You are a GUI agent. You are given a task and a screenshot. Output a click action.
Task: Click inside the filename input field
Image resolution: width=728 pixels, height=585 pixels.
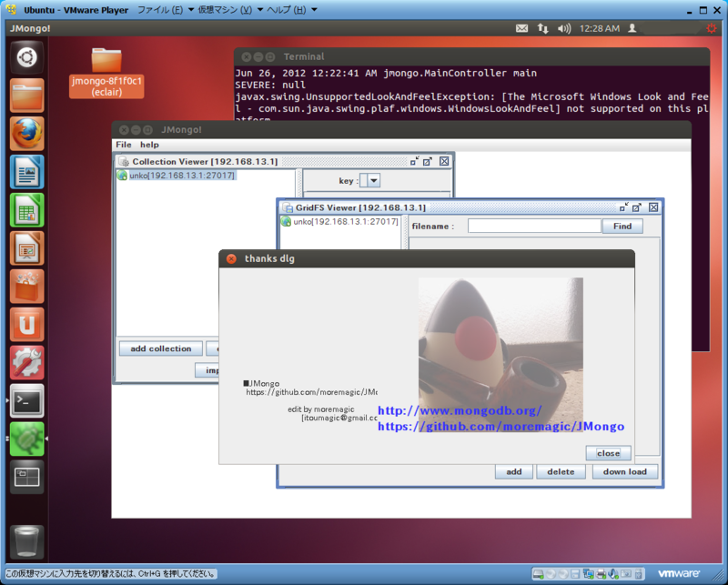pos(534,226)
